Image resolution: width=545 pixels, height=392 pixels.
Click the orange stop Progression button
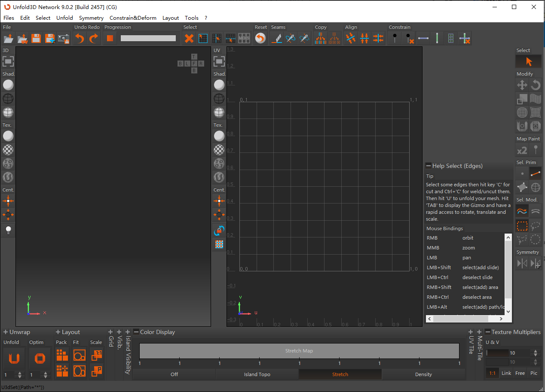click(110, 38)
